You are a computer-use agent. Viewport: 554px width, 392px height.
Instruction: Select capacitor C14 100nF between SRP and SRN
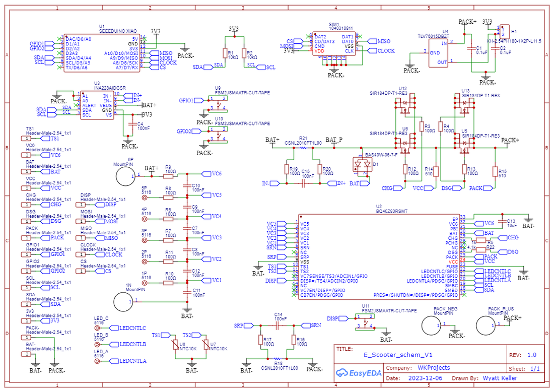[x=278, y=325]
